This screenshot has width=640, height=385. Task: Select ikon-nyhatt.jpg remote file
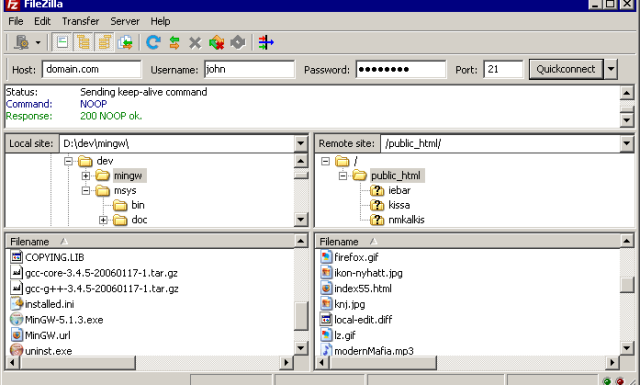point(368,273)
